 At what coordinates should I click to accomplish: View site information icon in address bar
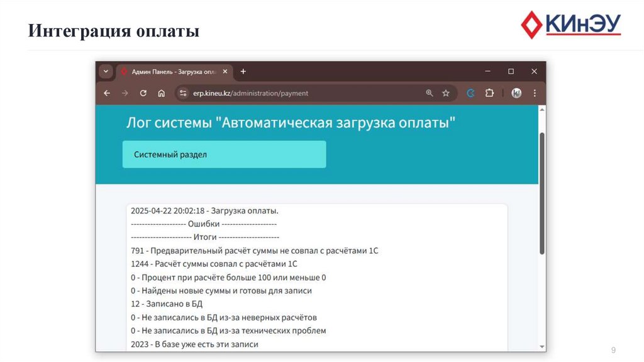point(183,93)
